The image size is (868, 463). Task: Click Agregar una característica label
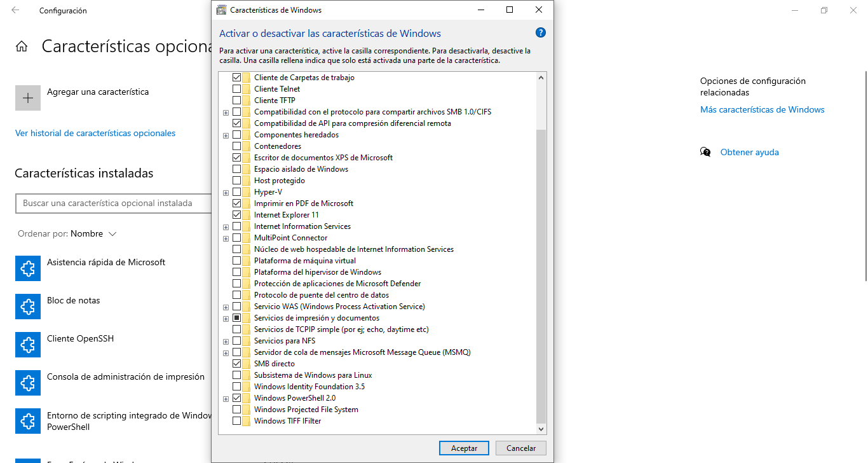98,92
